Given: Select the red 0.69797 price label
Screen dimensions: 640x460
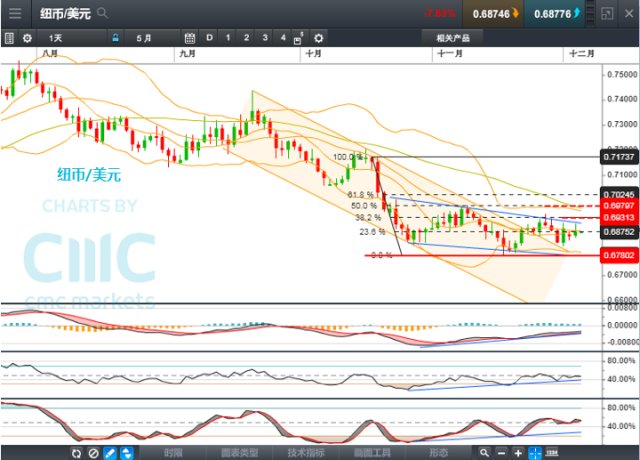Looking at the screenshot, I should click(x=619, y=206).
